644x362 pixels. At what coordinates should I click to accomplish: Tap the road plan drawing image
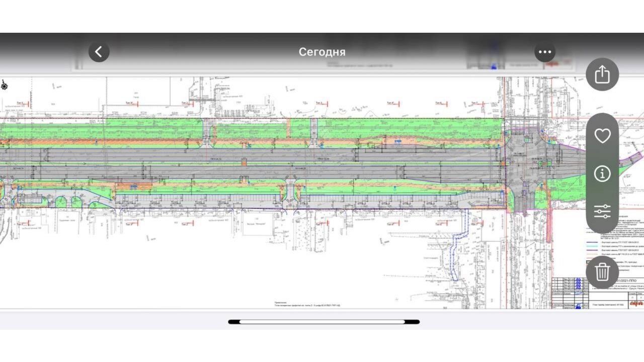[322, 193]
